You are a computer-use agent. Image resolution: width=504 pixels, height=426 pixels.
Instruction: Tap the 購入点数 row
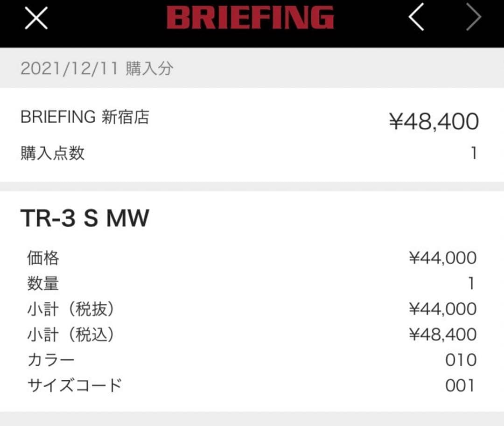53,153
